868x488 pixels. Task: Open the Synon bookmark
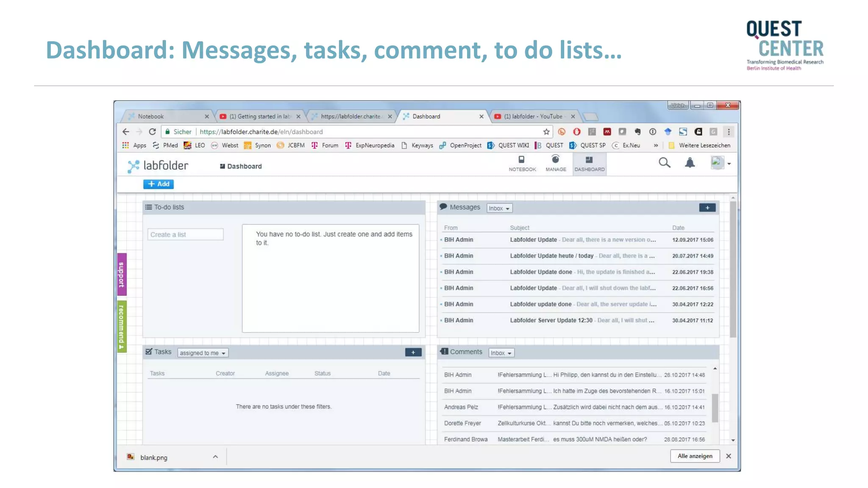257,145
